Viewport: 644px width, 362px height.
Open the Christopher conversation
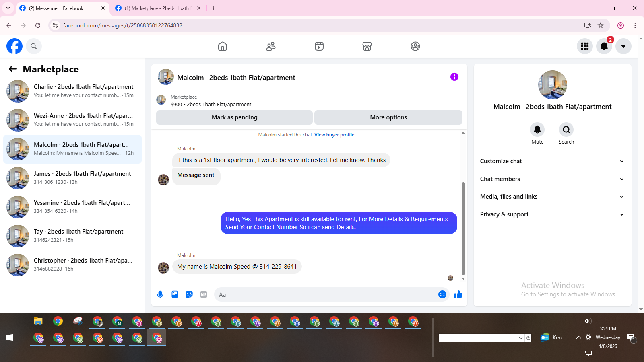pyautogui.click(x=72, y=265)
